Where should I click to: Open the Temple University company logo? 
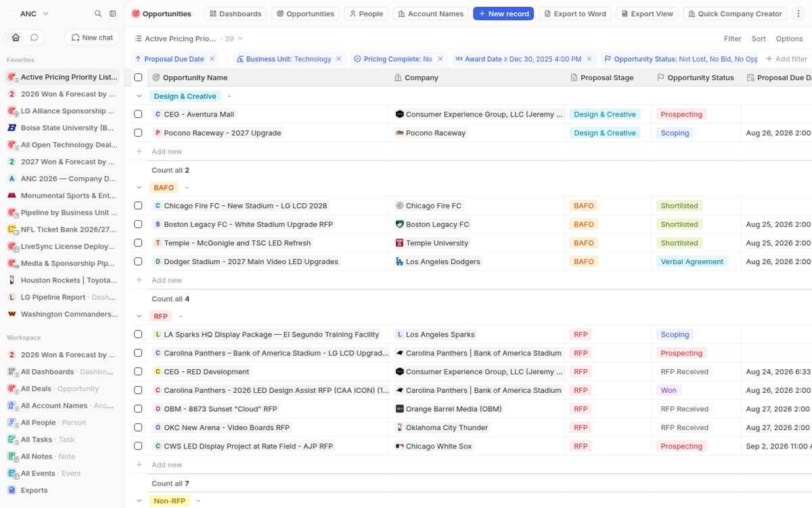click(399, 243)
